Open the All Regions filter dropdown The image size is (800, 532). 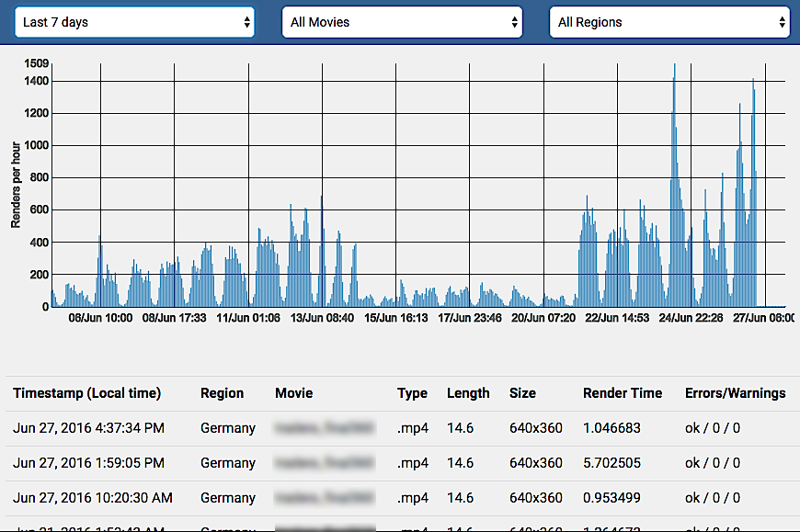tap(669, 22)
